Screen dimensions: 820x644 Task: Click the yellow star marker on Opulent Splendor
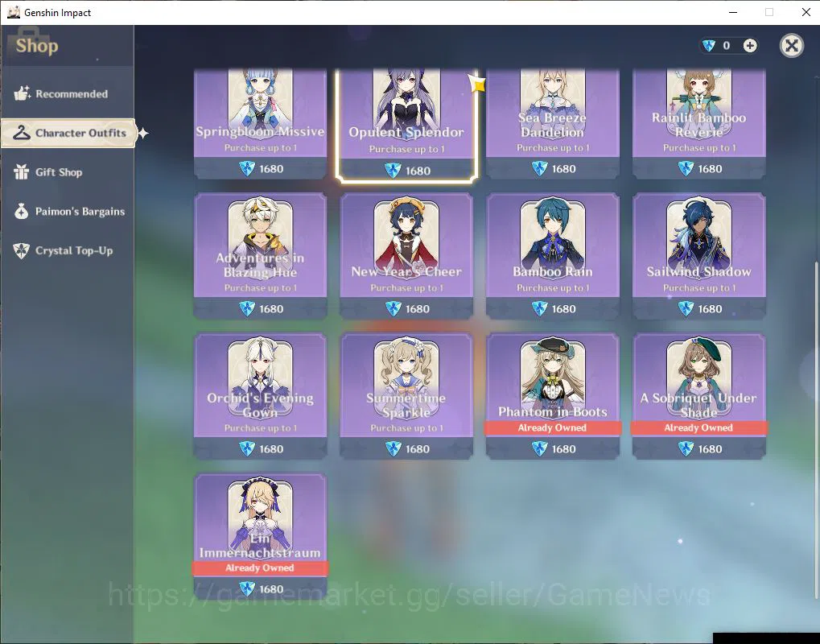click(477, 84)
